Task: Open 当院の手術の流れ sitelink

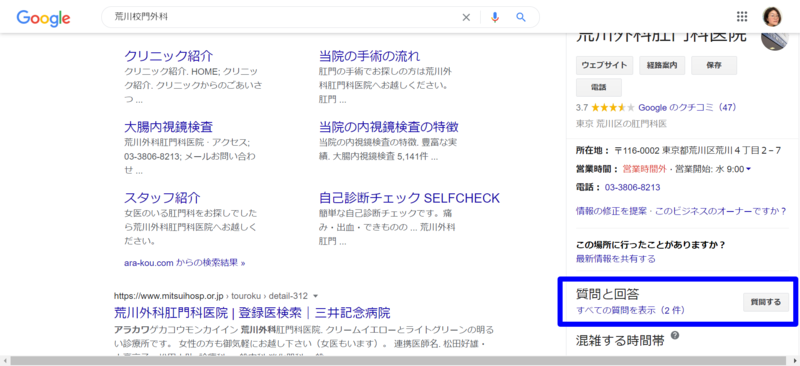Action: 369,56
